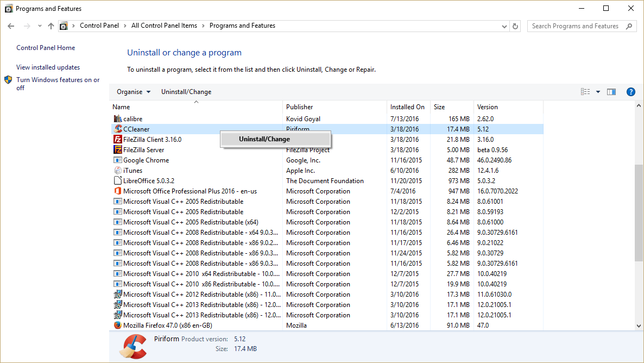This screenshot has height=363, width=644.
Task: Click Uninstall/Change in the toolbar
Action: [186, 92]
